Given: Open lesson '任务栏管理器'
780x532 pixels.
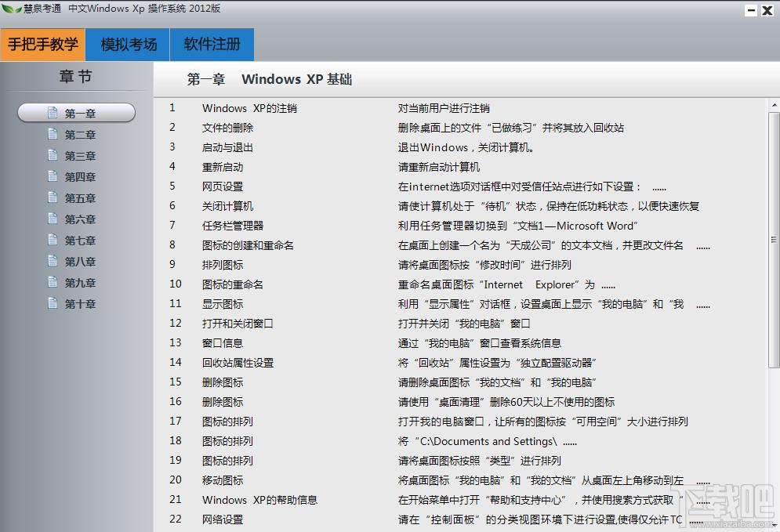Looking at the screenshot, I should click(233, 226).
